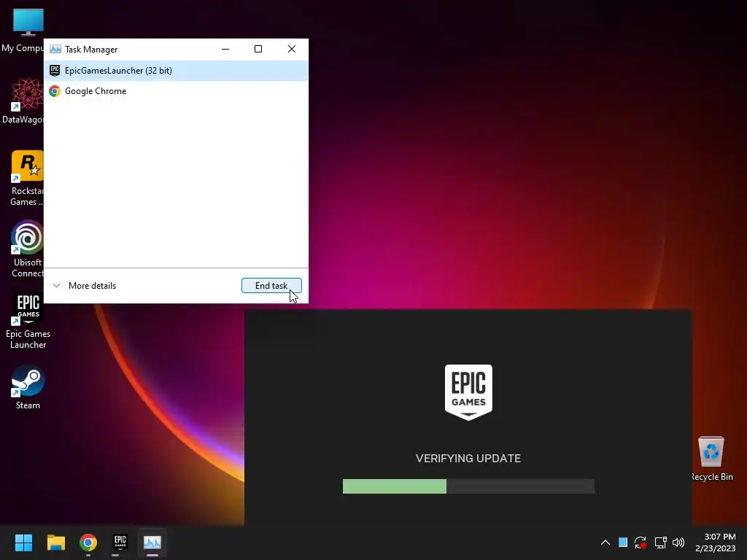Image resolution: width=747 pixels, height=560 pixels.
Task: Open the volume control in system tray
Action: click(678, 542)
